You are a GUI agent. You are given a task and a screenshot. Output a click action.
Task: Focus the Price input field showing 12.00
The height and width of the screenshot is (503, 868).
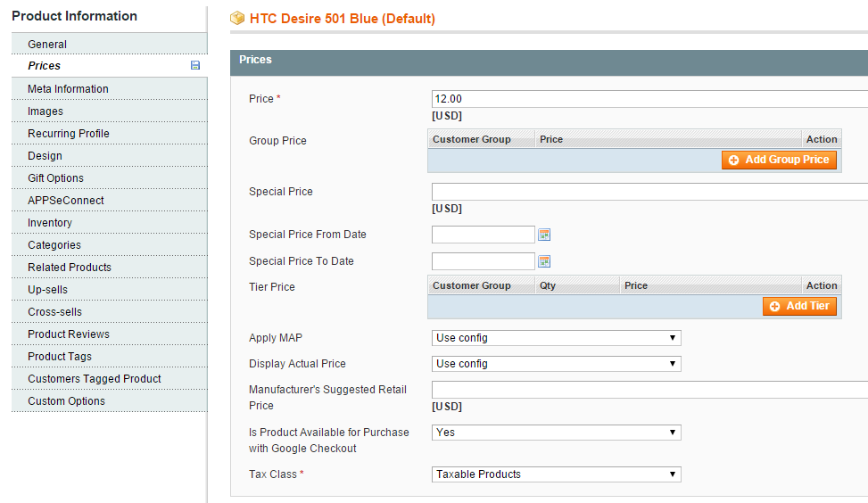[650, 99]
